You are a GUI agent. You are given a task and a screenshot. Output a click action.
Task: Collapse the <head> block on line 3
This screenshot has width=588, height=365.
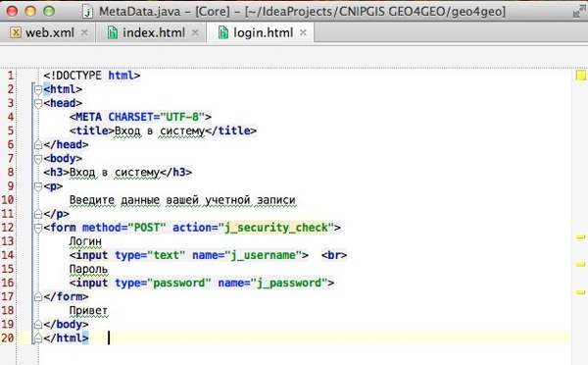[x=38, y=104]
